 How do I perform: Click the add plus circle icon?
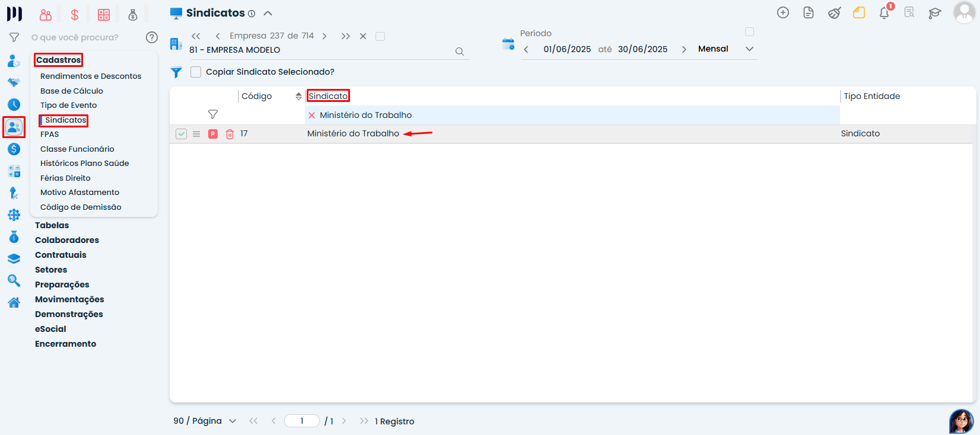(x=783, y=12)
